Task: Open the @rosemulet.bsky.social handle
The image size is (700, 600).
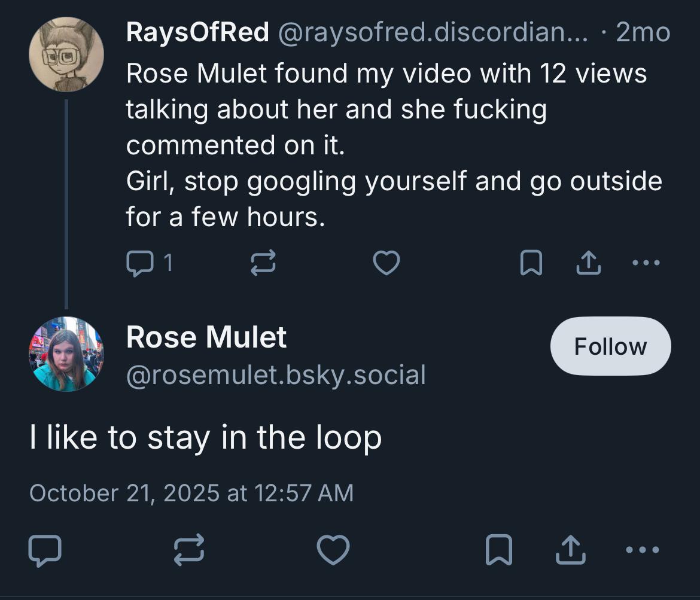Action: point(276,375)
